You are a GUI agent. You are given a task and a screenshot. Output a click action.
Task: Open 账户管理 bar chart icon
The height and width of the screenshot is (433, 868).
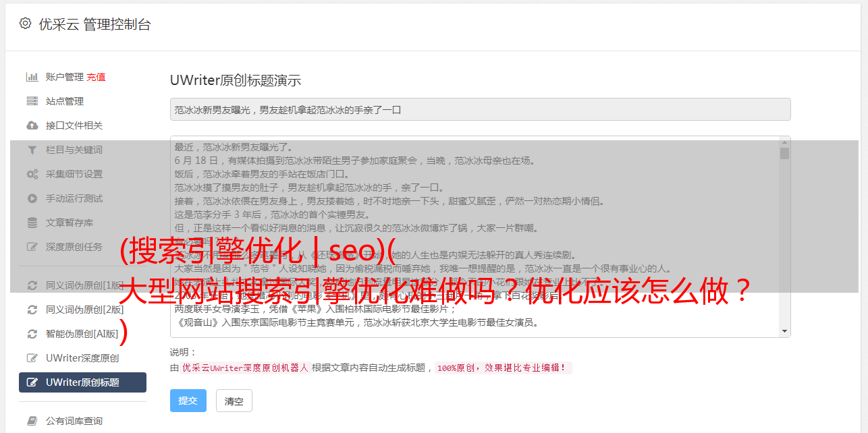click(x=32, y=77)
